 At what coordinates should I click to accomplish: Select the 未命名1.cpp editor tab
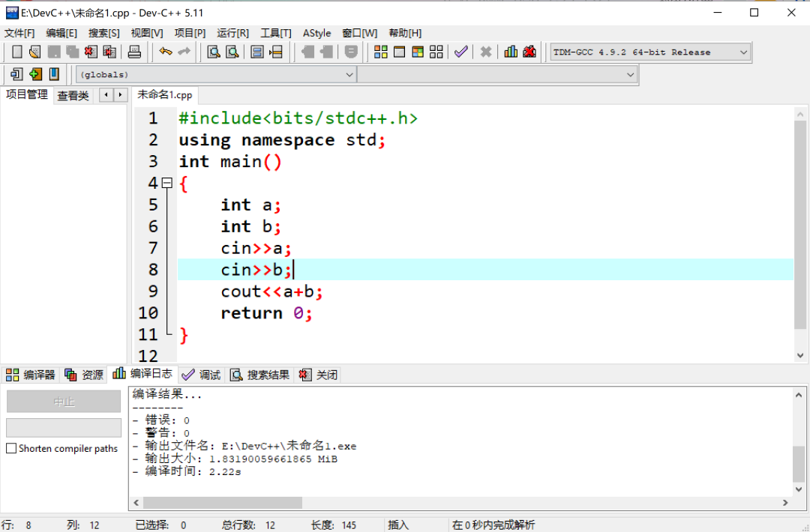[x=165, y=95]
